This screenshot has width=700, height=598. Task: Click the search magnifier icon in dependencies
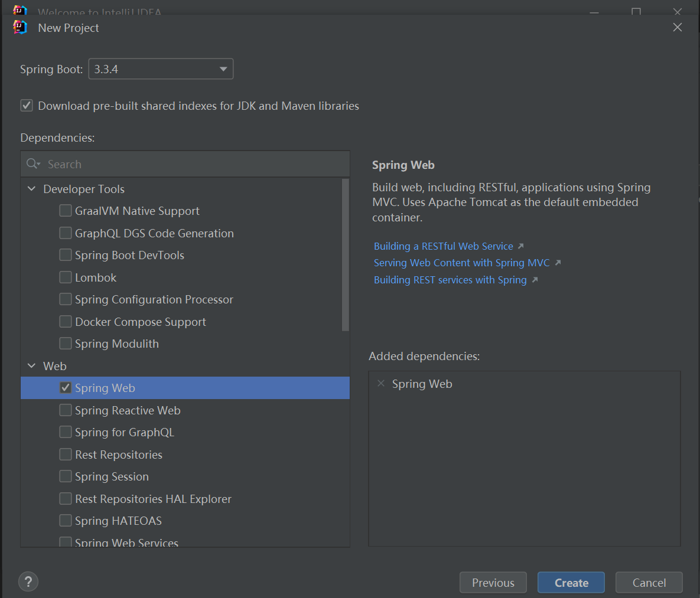[x=32, y=164]
